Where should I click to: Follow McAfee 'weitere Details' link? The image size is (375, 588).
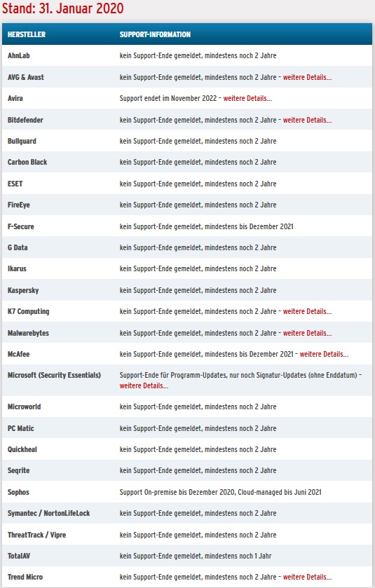coord(324,354)
